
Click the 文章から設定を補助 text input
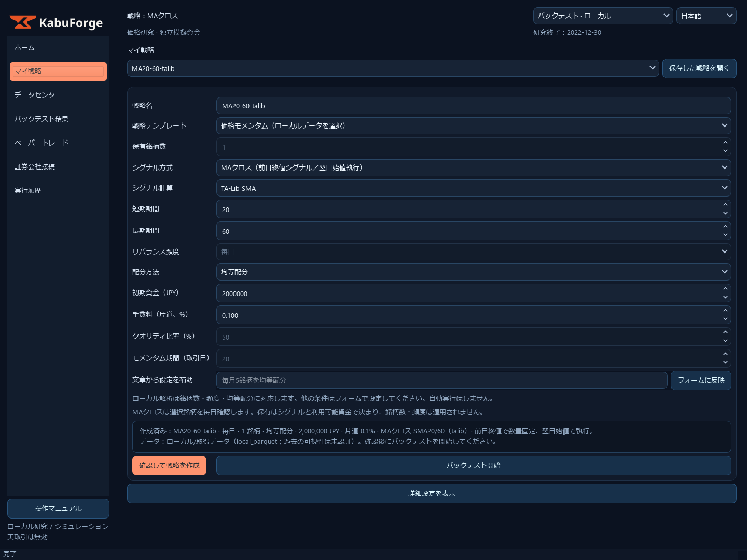(x=442, y=380)
